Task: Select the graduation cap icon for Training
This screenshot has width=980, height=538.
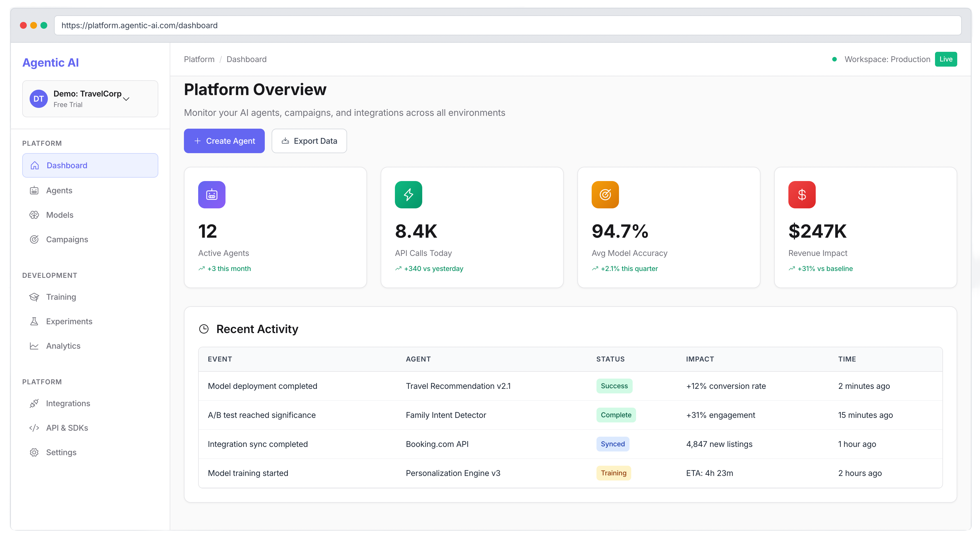Action: [x=34, y=297]
